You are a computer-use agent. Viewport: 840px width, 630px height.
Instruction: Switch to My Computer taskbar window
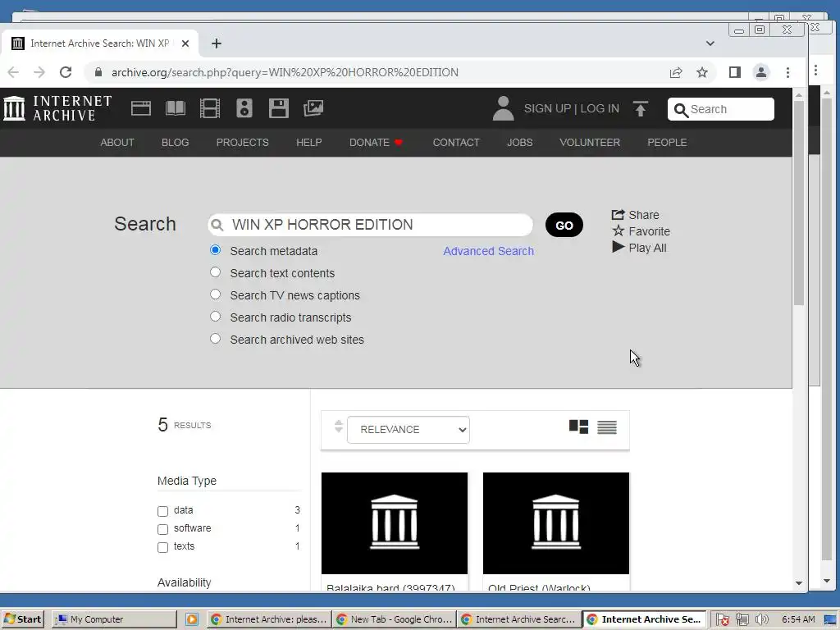pyautogui.click(x=115, y=619)
